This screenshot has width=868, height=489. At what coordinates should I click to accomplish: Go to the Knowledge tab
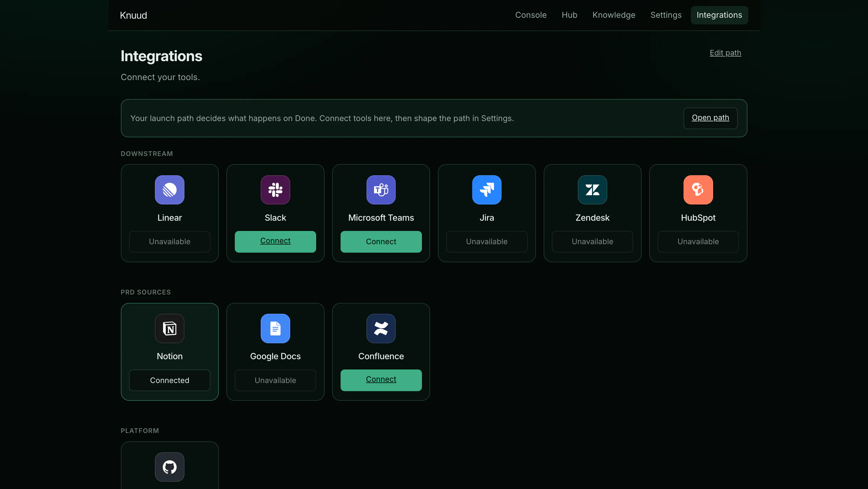click(x=614, y=15)
